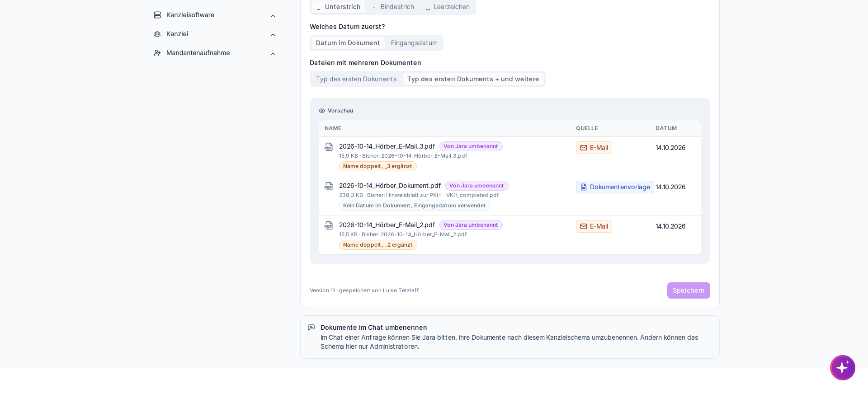Click the NAME column header
The height and width of the screenshot is (393, 868).
(x=333, y=128)
